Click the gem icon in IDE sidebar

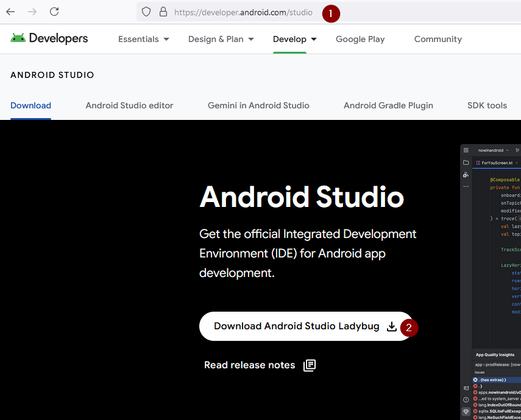point(466,411)
